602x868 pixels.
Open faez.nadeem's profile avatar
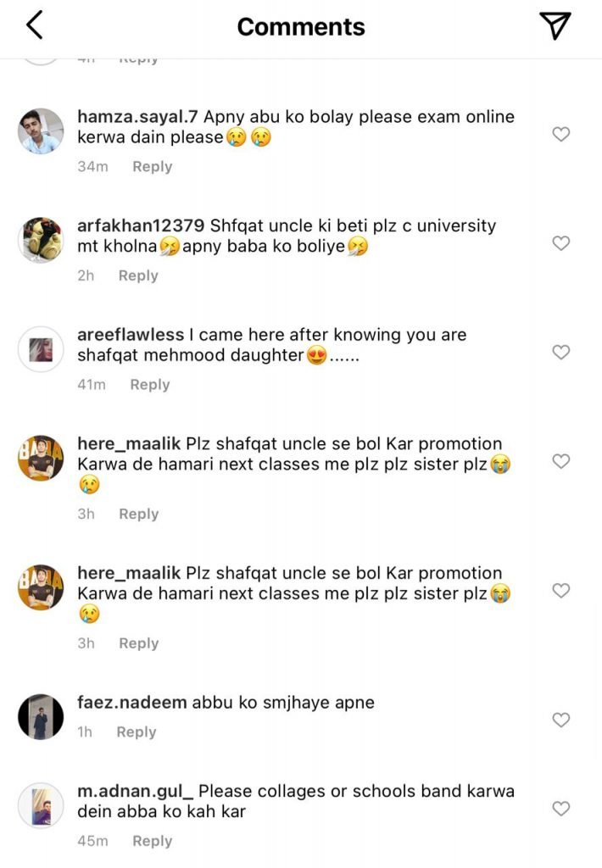tap(41, 717)
